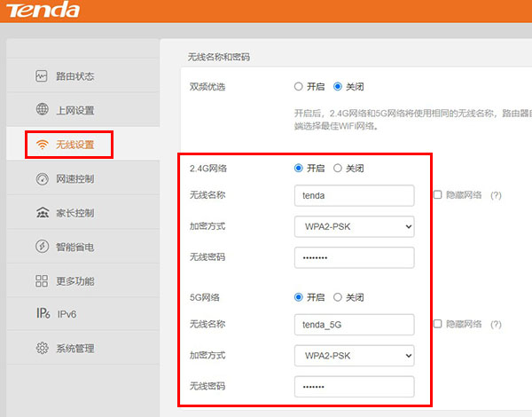Click the 无线名称和密码 section heading
532x417 pixels.
click(219, 57)
